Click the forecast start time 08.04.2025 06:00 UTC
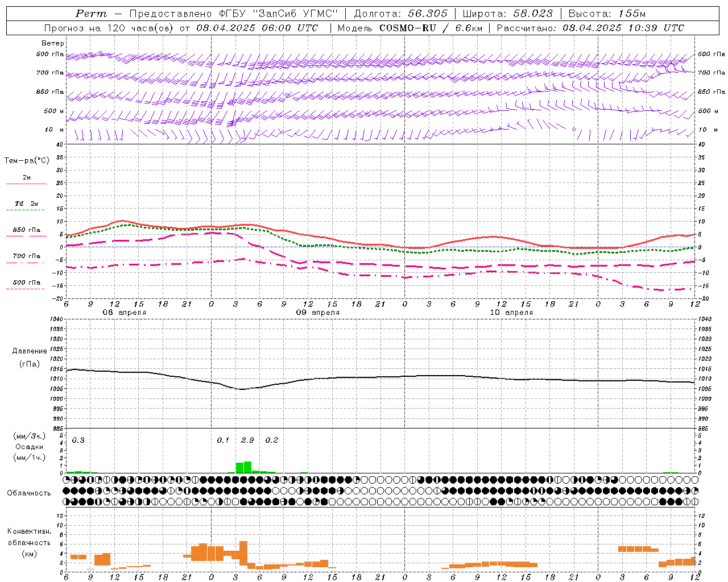 coord(257,28)
